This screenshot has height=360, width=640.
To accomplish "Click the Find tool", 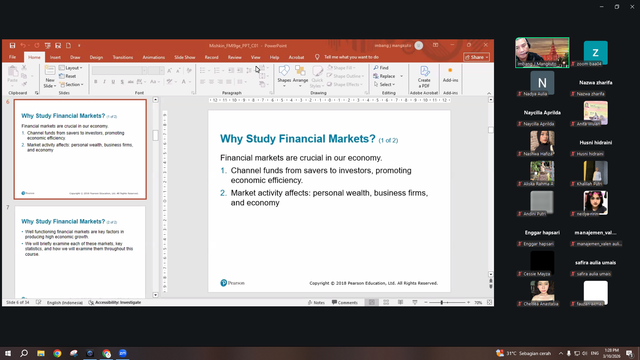I will point(381,68).
